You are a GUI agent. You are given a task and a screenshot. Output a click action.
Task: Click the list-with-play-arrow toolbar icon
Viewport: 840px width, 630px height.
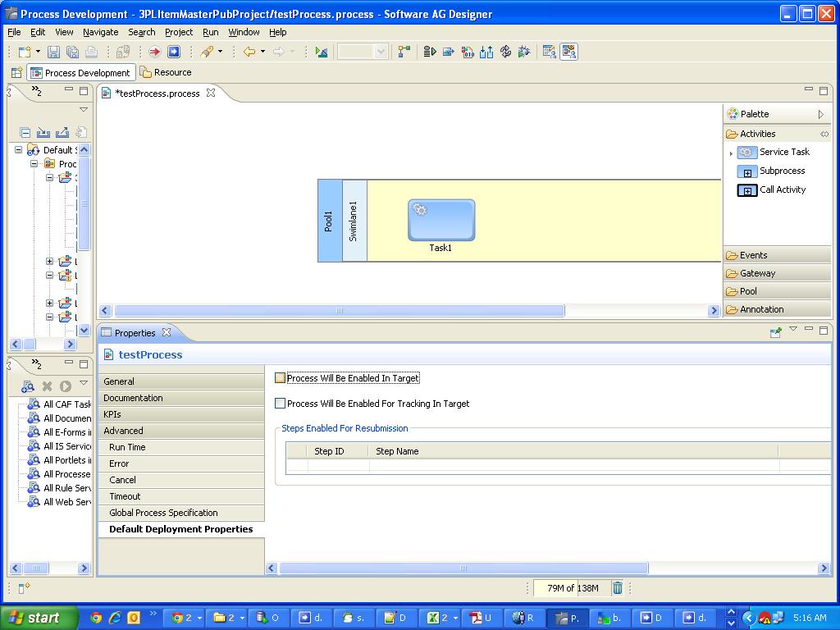430,52
